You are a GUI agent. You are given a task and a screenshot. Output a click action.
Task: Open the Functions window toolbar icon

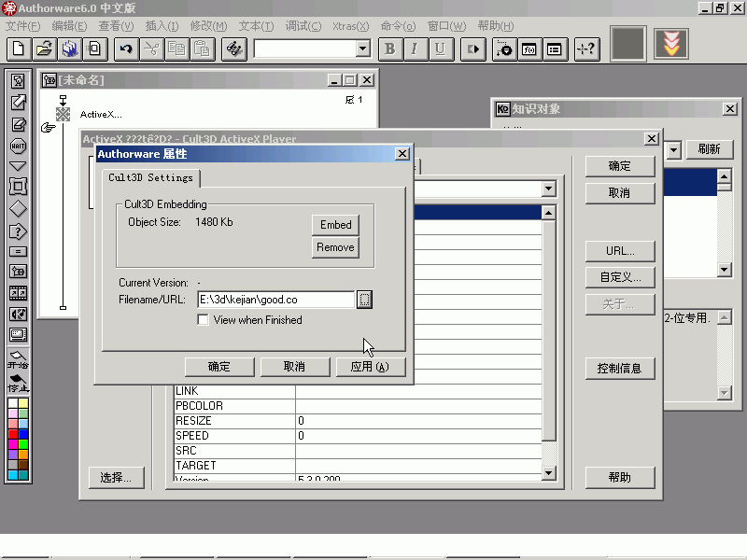point(529,49)
